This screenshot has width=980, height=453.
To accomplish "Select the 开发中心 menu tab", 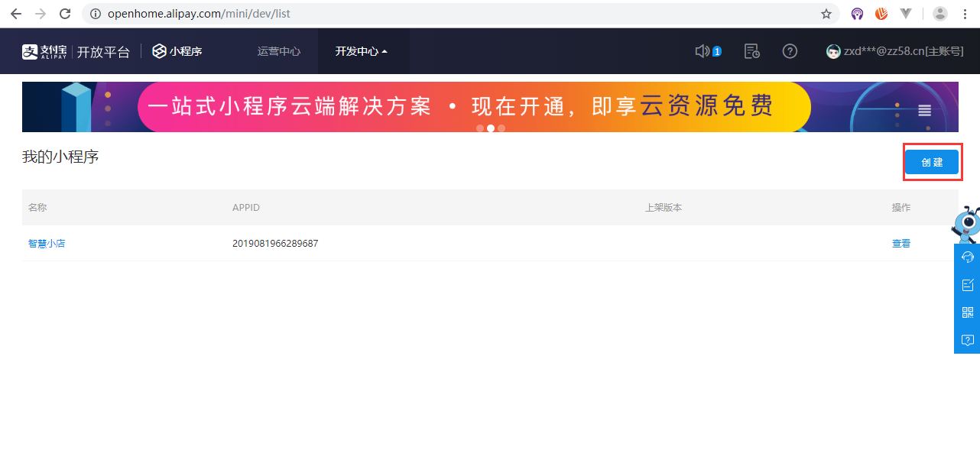I will pos(358,51).
